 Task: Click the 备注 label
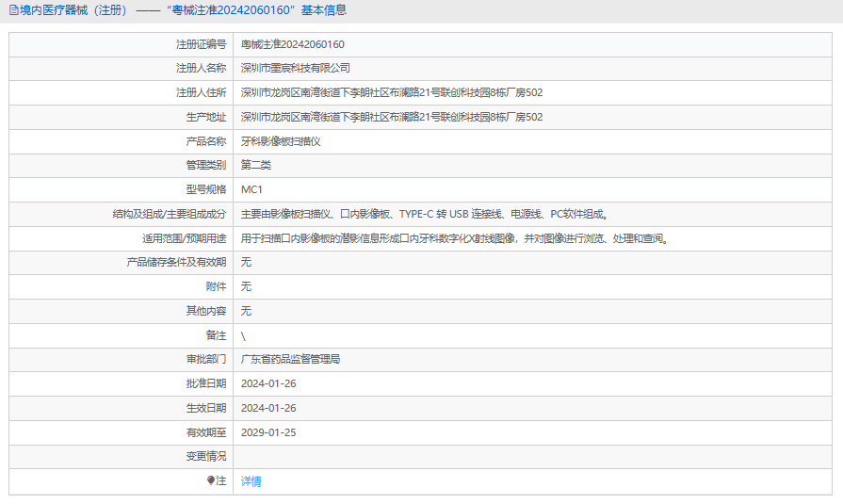(x=216, y=335)
